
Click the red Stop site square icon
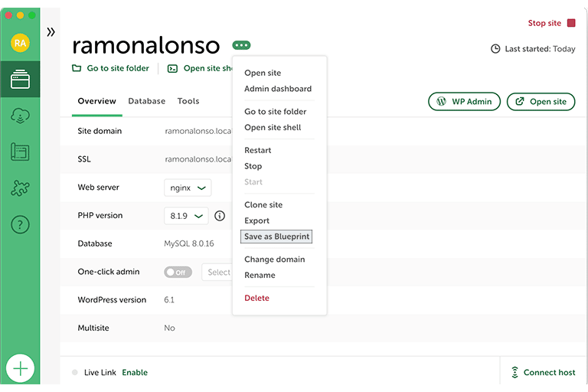(571, 23)
